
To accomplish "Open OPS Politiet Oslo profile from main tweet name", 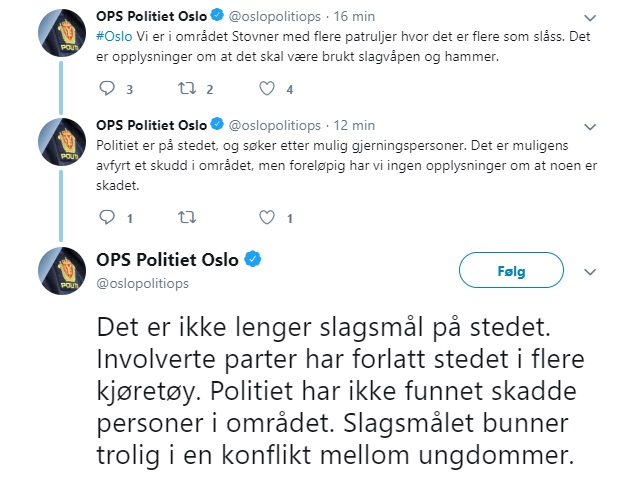I will [x=167, y=260].
